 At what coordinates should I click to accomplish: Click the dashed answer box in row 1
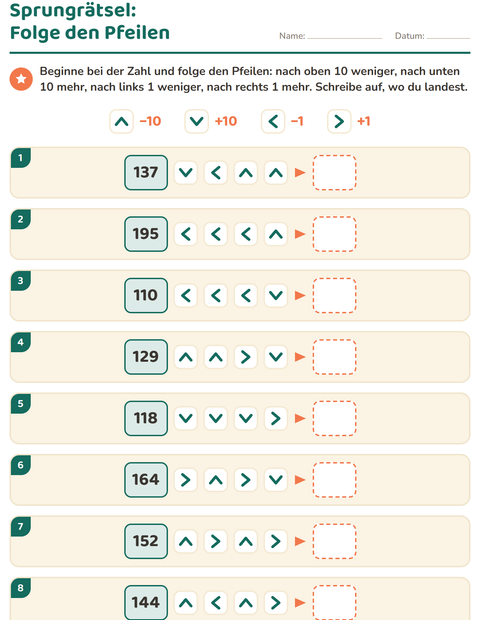(x=334, y=173)
